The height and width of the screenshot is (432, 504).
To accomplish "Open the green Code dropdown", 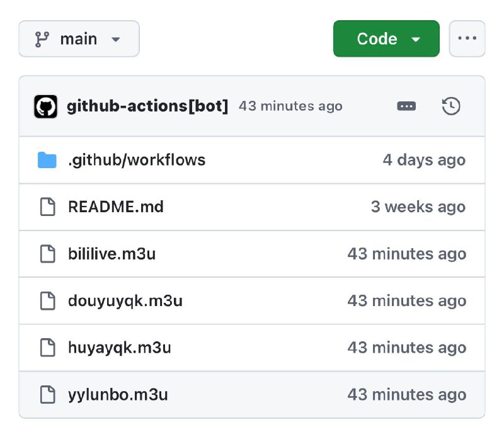I will (386, 39).
